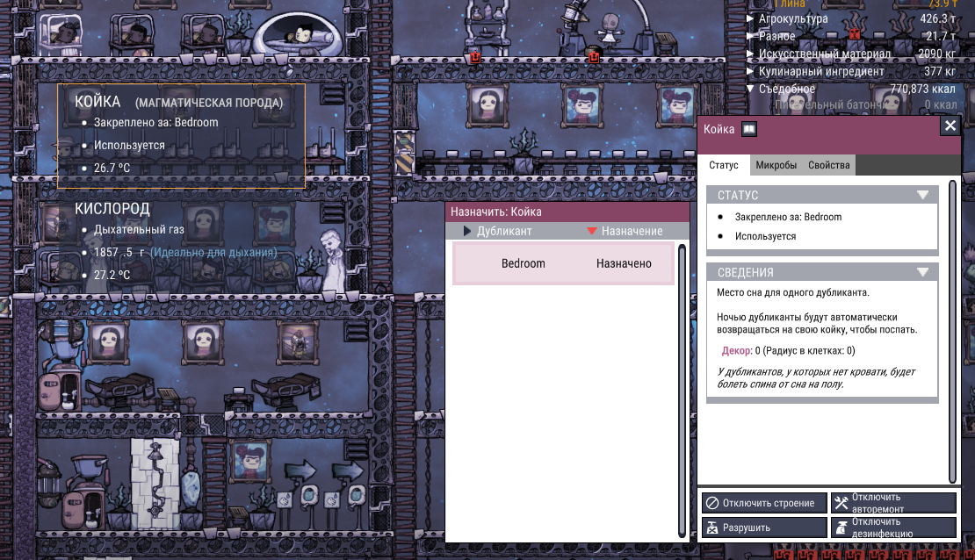Toggle Отключить строение for this cot
This screenshot has height=560, width=975.
pyautogui.click(x=762, y=503)
